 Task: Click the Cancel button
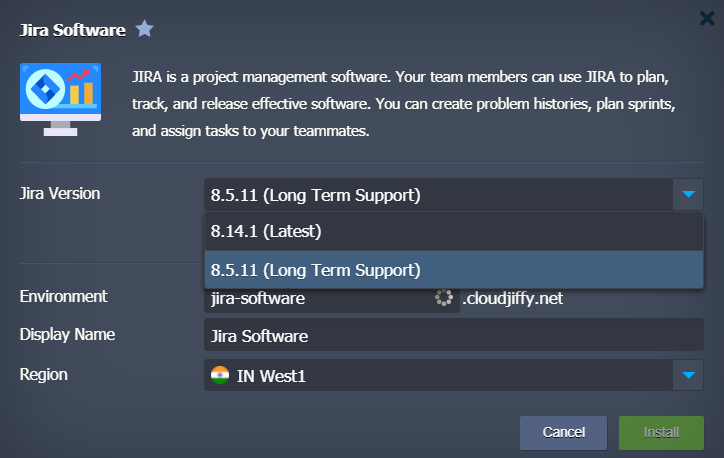click(563, 433)
